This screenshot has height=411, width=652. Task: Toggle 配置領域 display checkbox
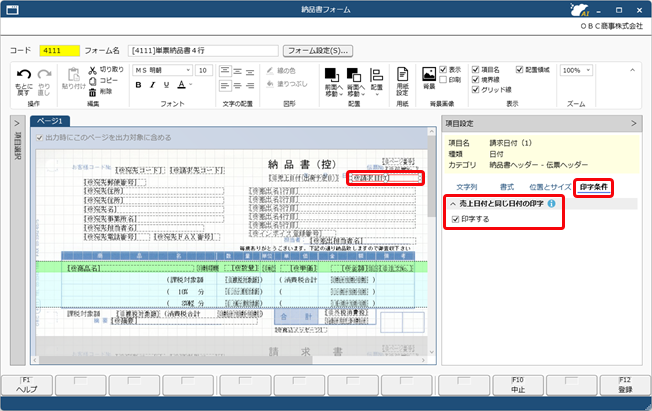[x=519, y=69]
